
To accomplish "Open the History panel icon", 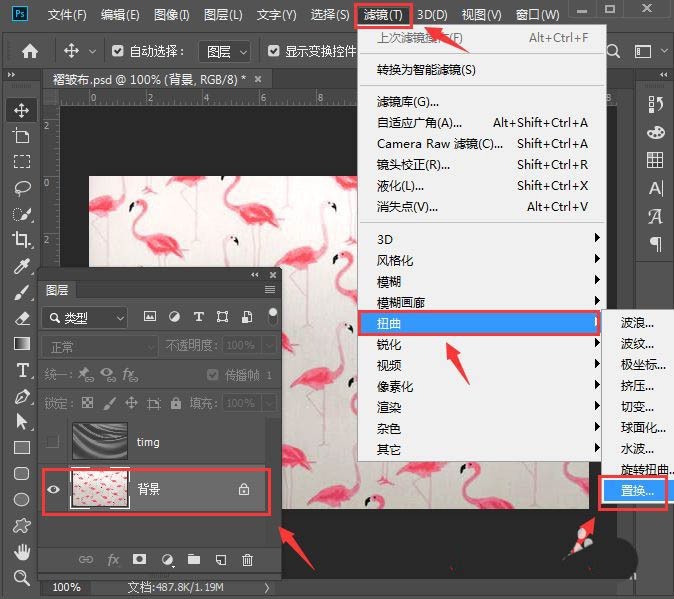I will (x=656, y=104).
